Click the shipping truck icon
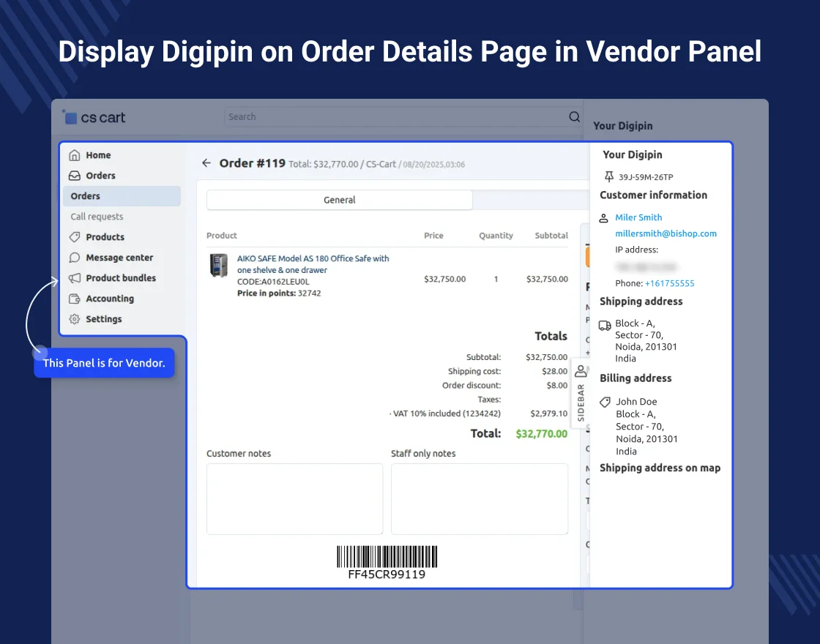Screen dimensions: 820x644 coord(605,326)
